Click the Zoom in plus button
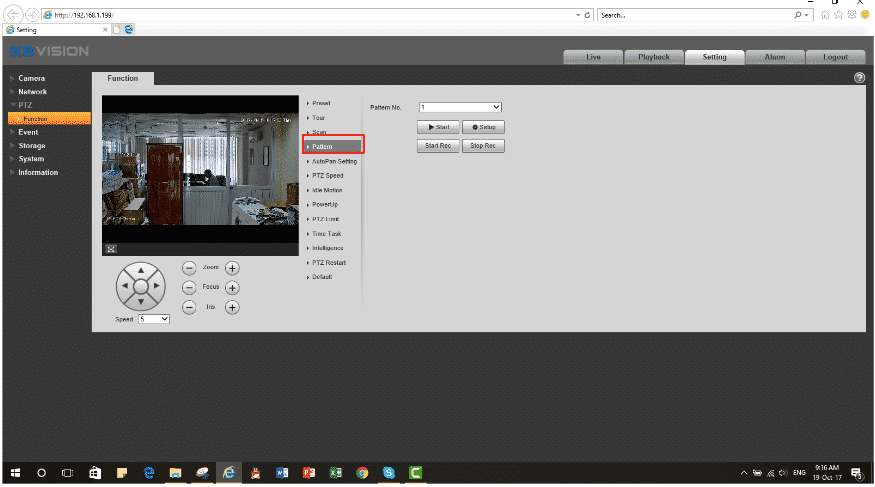The height and width of the screenshot is (487, 875). [232, 268]
